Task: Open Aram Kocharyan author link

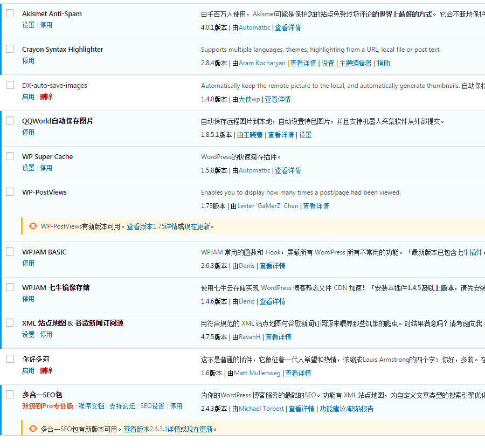Action: [262, 63]
